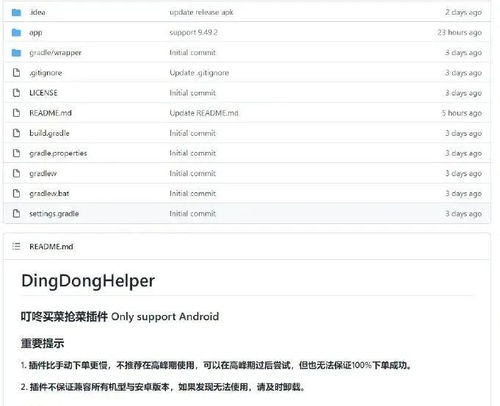Open the .idea folder icon
The width and height of the screenshot is (500, 406).
[16, 12]
